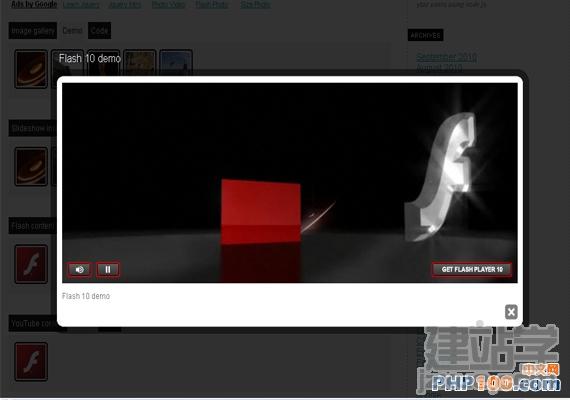Open the September 2010 archive link

pyautogui.click(x=446, y=57)
